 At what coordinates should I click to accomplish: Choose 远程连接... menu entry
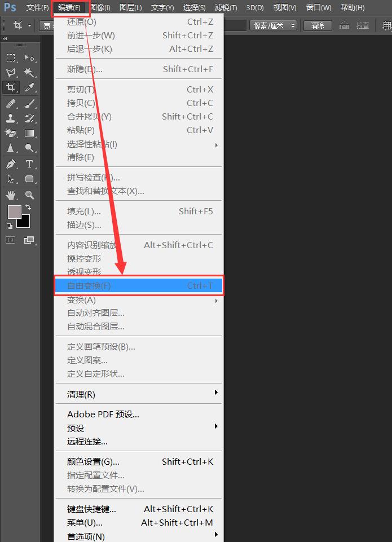(x=139, y=442)
